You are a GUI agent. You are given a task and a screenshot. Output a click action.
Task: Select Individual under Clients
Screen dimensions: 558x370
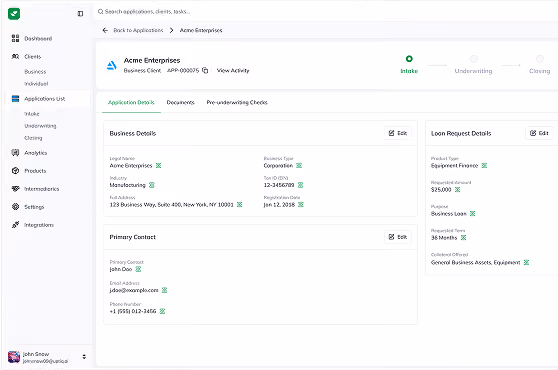tap(36, 84)
